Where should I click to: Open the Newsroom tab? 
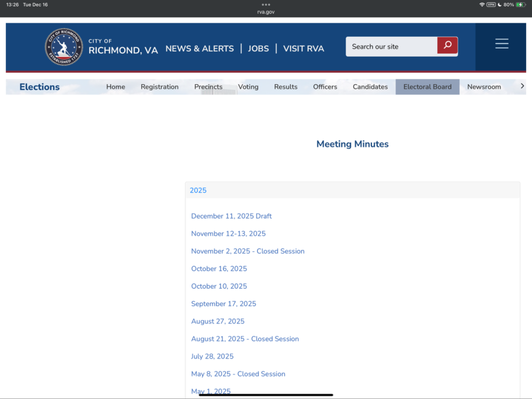484,86
